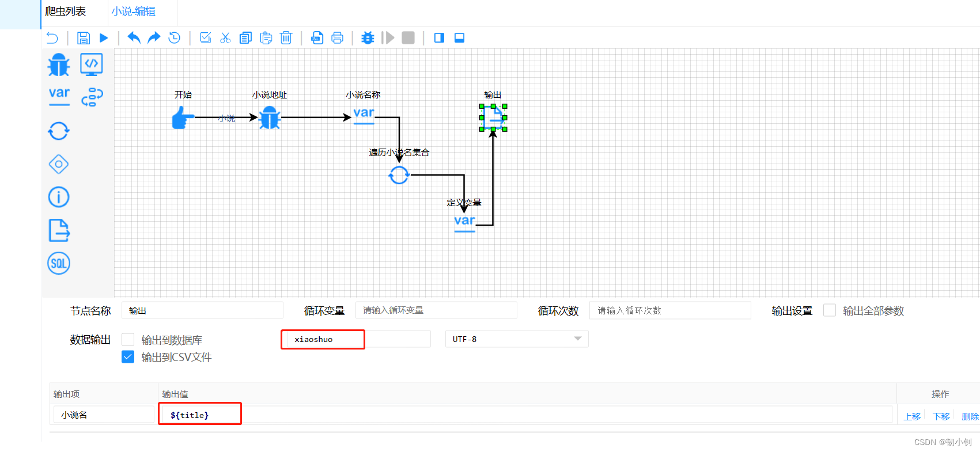Copy the selected node icon
Viewport: 980px width, 452px height.
245,38
